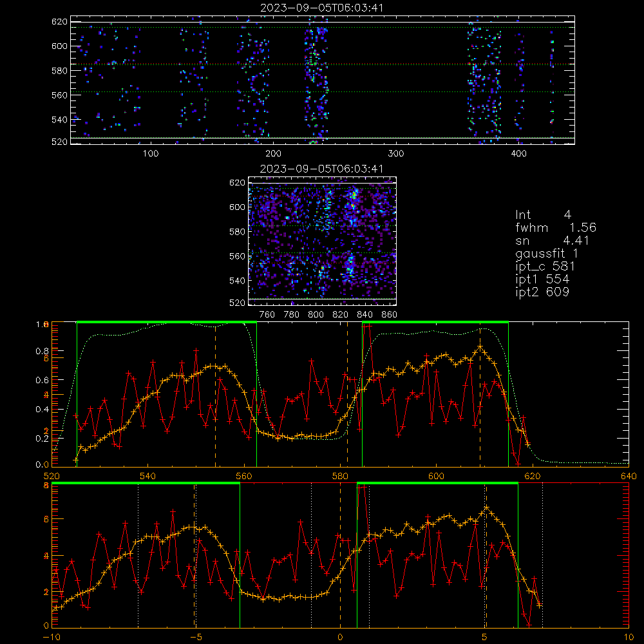Click x-axis label 300 of top plot
644x644 pixels.
pos(396,153)
